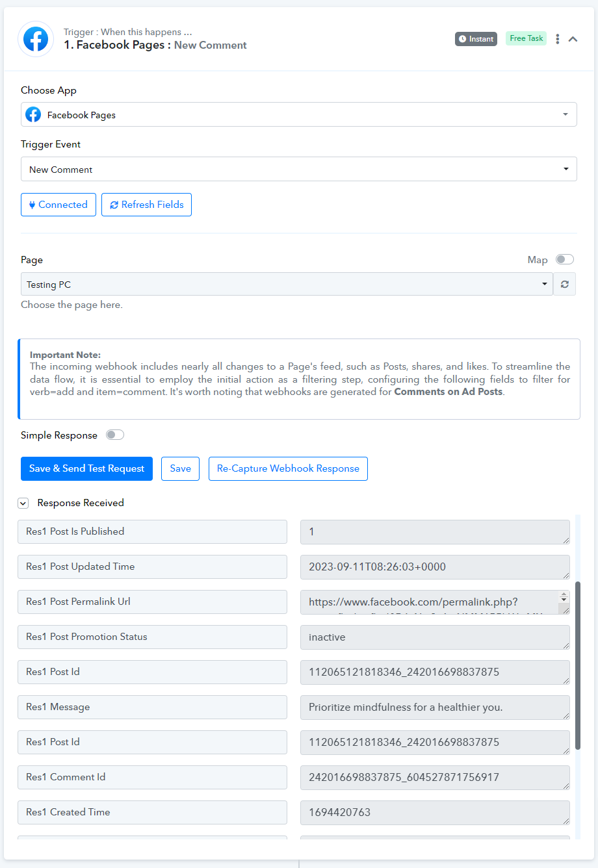Click Res1 Post Updated Time value field
Image resolution: width=598 pixels, height=868 pixels.
tap(435, 567)
